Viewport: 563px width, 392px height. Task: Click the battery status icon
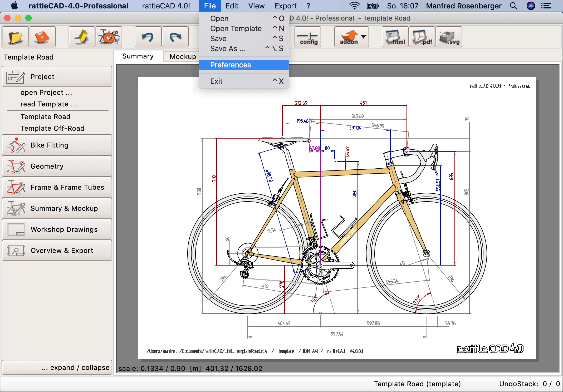click(373, 6)
